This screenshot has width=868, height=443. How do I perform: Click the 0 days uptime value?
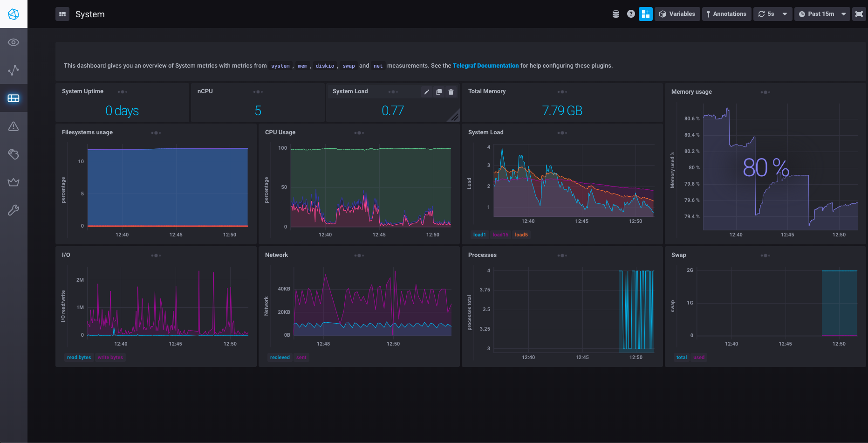(x=122, y=111)
